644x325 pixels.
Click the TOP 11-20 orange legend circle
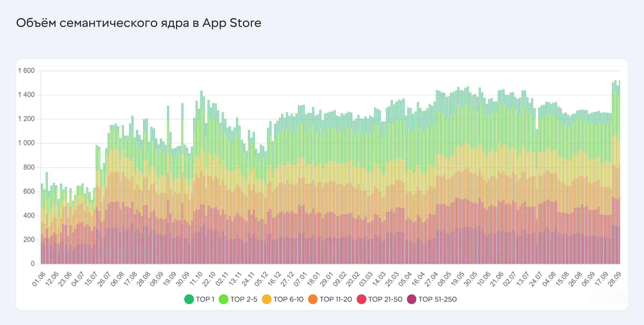coord(313,299)
